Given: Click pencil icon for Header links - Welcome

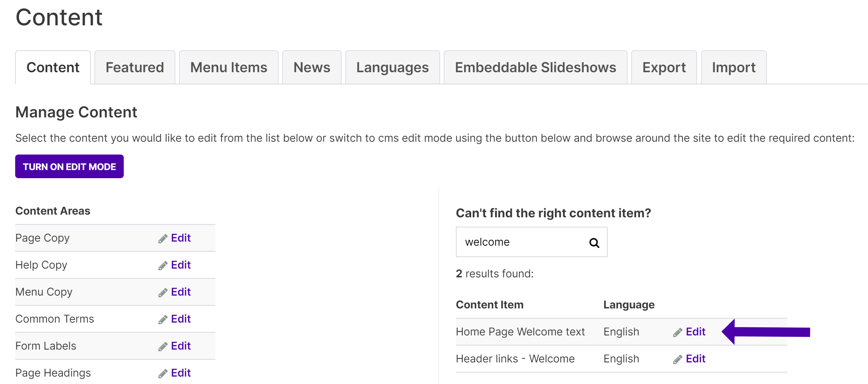Looking at the screenshot, I should [678, 359].
